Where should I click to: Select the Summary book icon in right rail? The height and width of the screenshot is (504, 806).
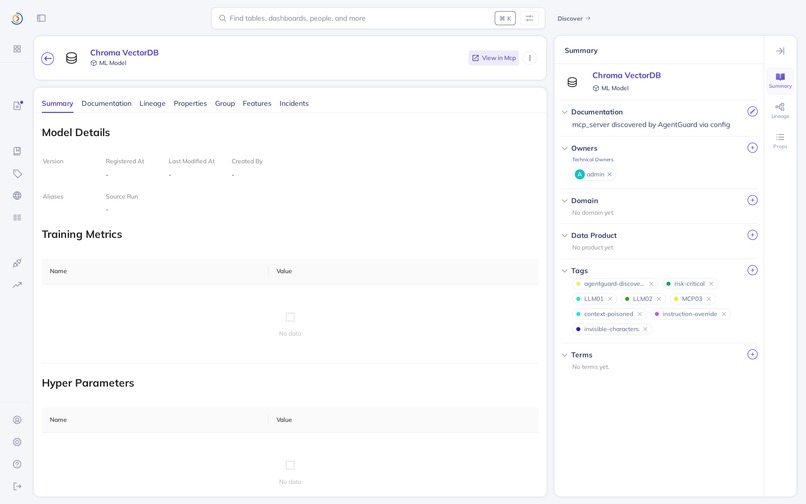click(780, 81)
